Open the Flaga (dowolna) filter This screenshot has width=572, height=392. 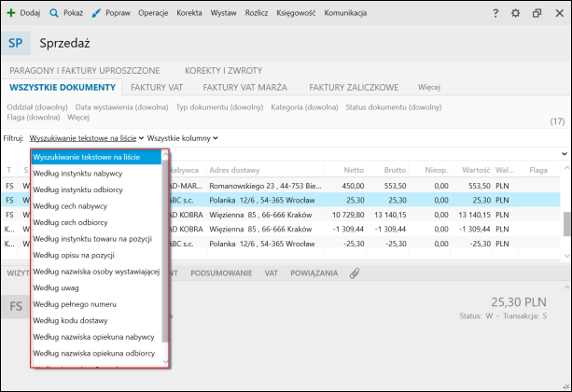tap(34, 118)
